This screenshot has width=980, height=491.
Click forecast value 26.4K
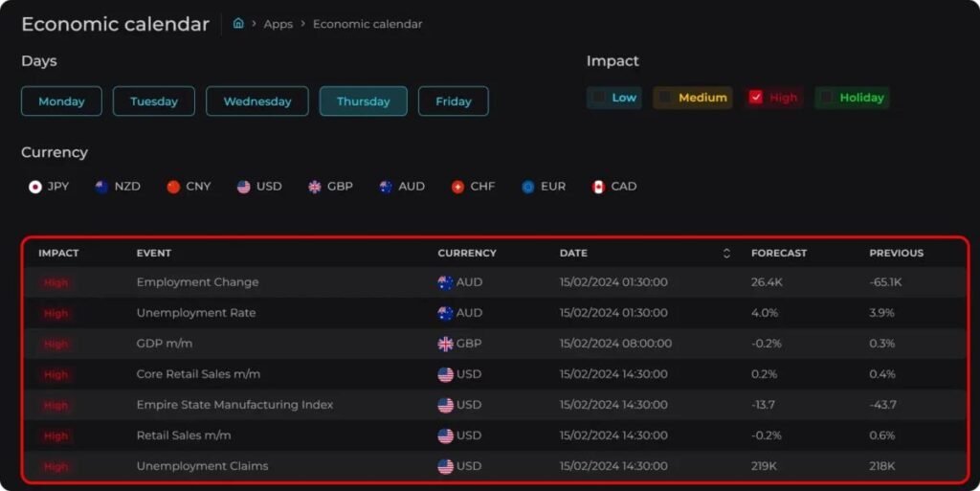point(767,282)
